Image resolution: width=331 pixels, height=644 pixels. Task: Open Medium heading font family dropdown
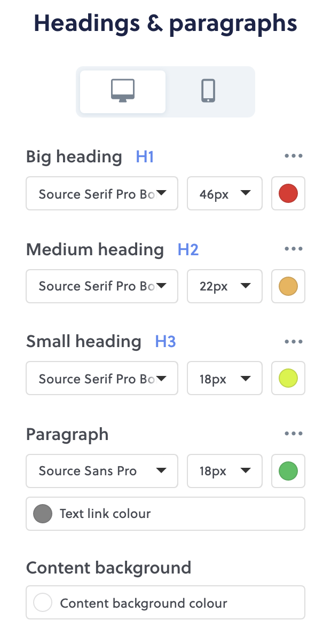click(102, 286)
